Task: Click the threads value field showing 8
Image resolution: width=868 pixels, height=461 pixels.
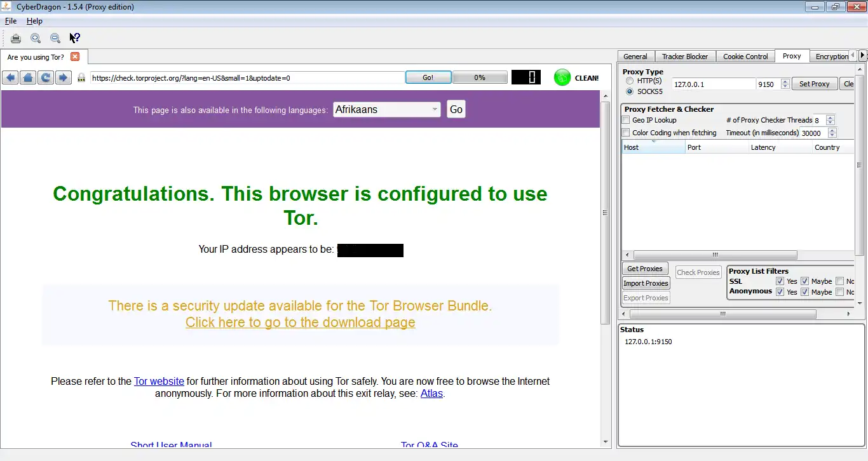Action: [819, 120]
